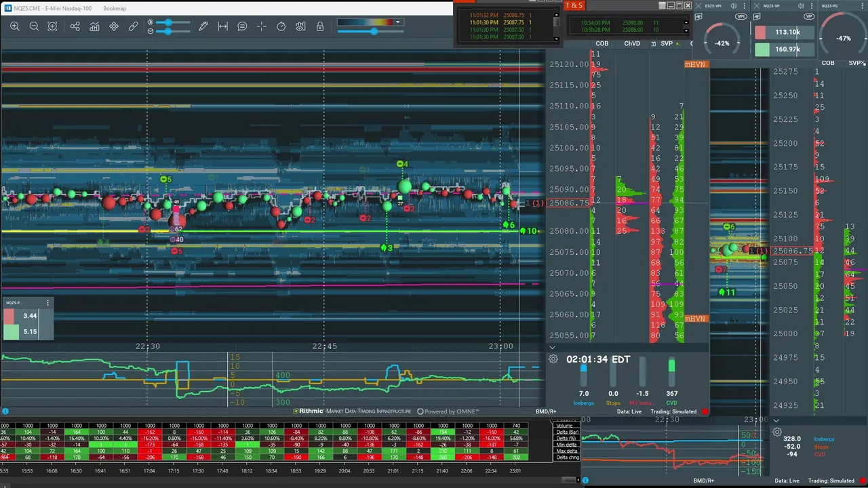Click the VP badge in NQZ5 widget
The height and width of the screenshot is (488, 868).
(x=808, y=16)
